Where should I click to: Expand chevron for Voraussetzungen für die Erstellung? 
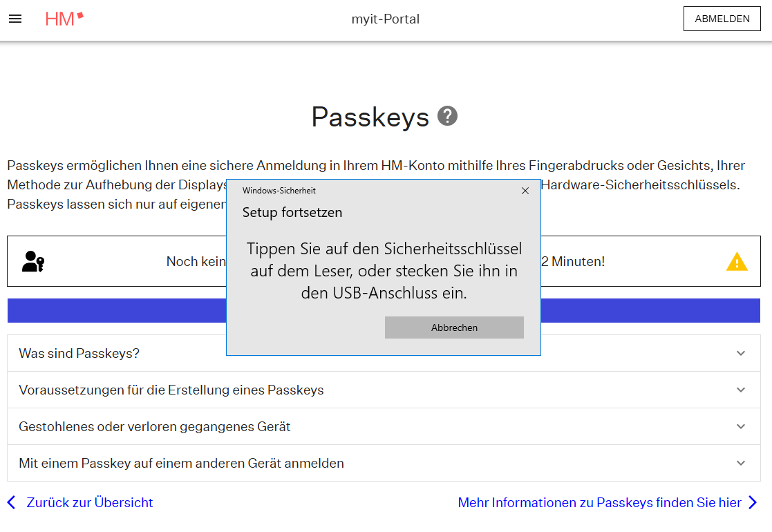point(741,390)
